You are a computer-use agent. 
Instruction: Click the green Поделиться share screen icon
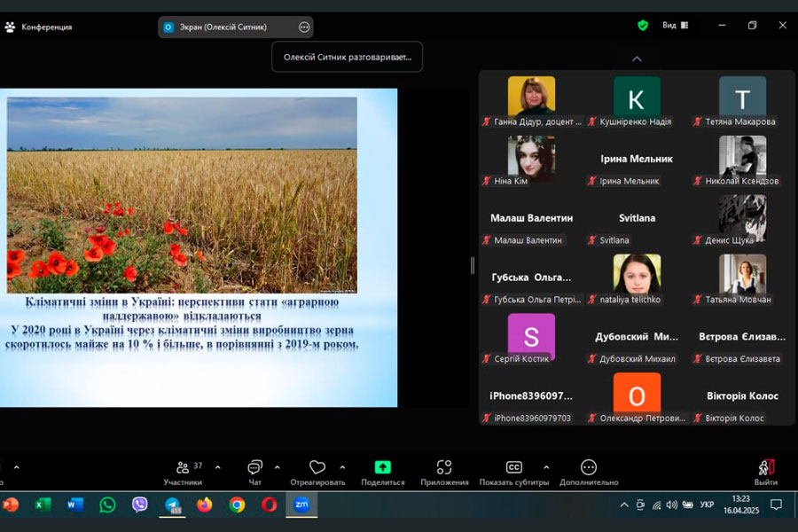382,468
